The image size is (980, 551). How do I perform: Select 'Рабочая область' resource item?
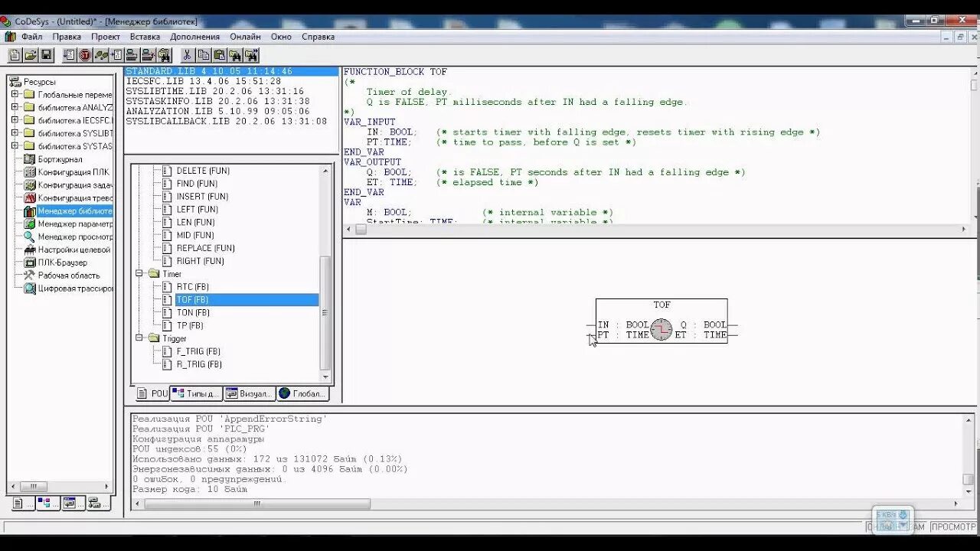point(68,275)
